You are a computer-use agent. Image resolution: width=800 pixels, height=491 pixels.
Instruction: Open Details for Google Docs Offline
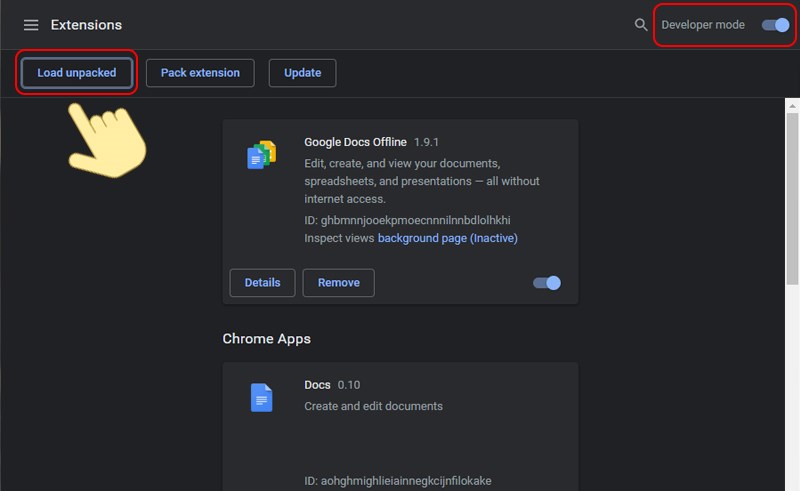[x=262, y=283]
